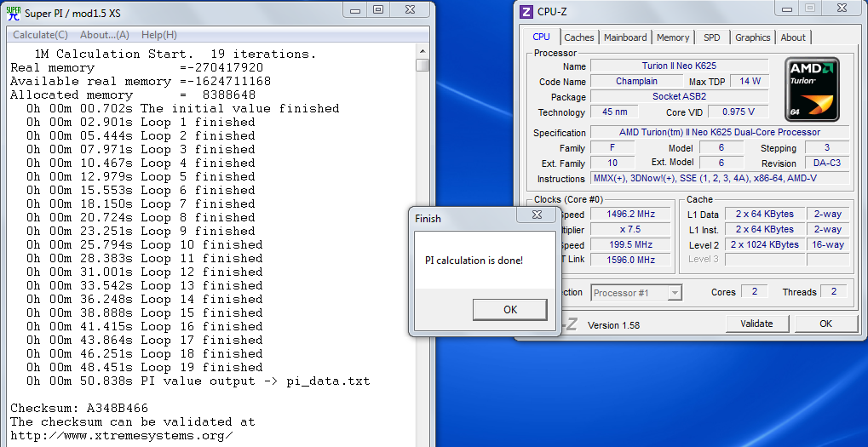
Task: Open the Help(H) menu
Action: coord(159,35)
